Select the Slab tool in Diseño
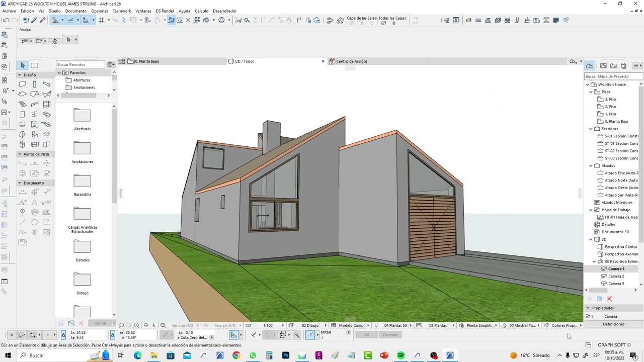 point(23,94)
